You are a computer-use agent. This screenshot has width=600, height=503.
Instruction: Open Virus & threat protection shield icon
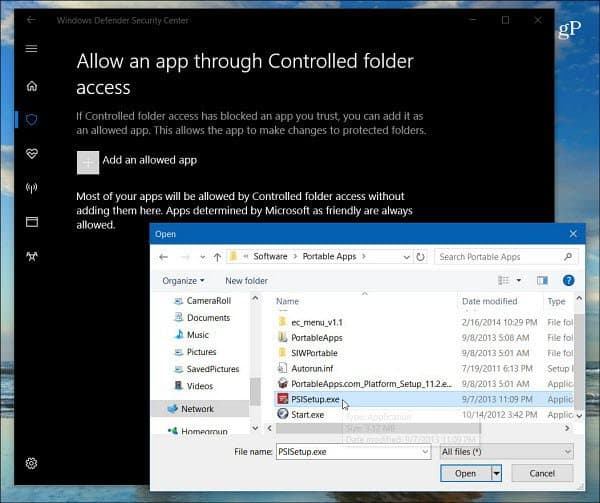32,120
